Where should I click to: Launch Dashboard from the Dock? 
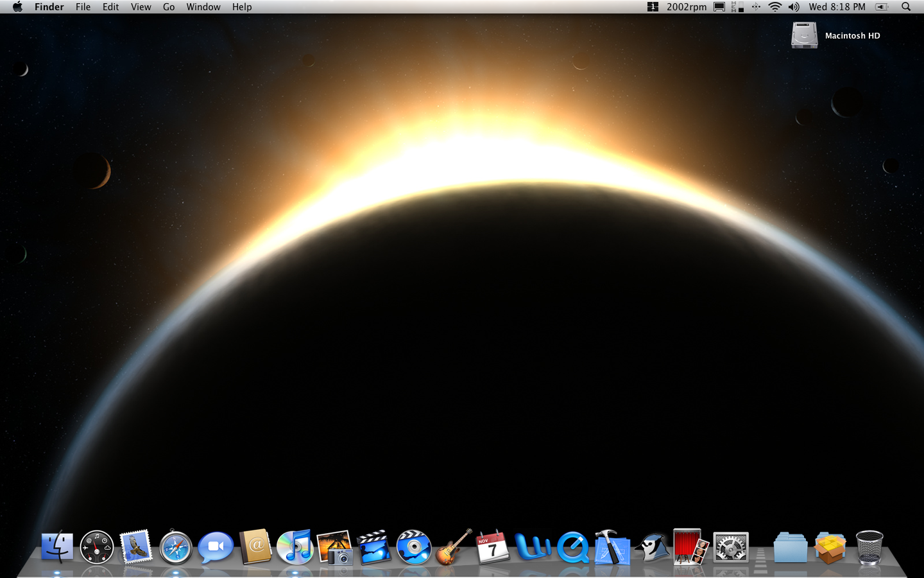point(97,548)
